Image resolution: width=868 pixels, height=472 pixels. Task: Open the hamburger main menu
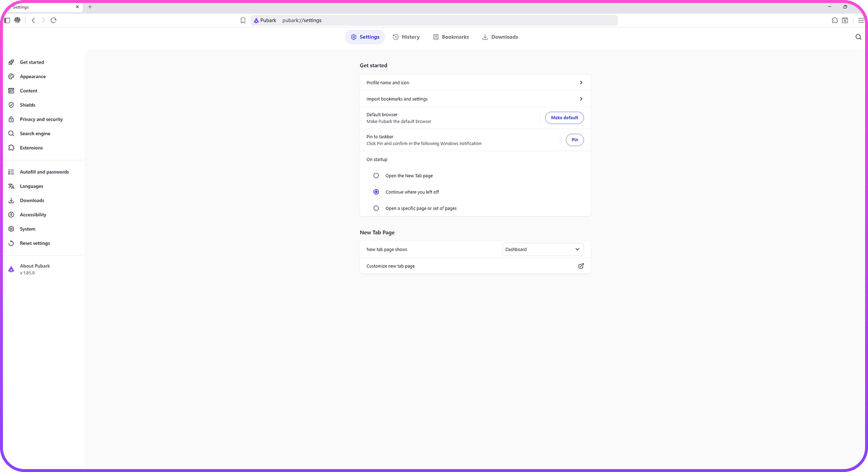pyautogui.click(x=861, y=20)
